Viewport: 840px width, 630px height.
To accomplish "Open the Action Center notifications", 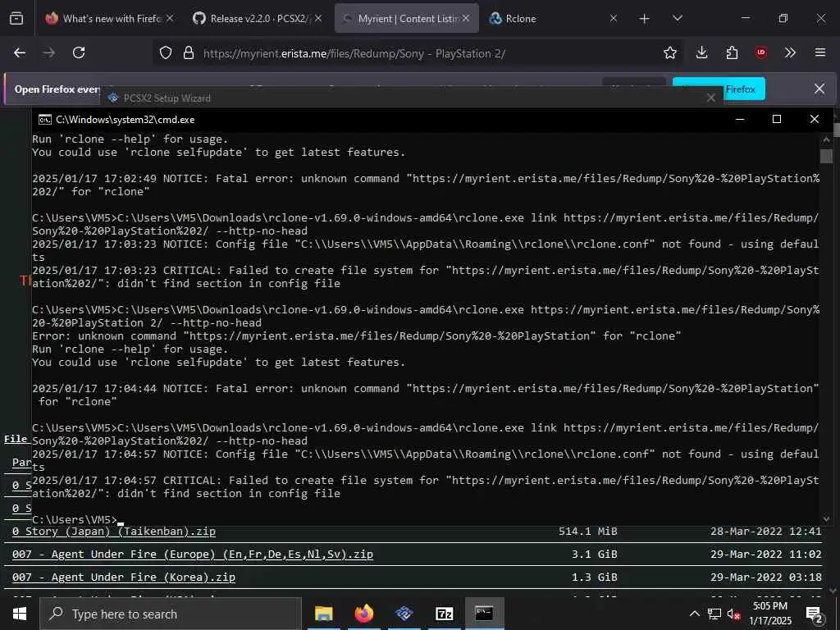I will tap(815, 614).
